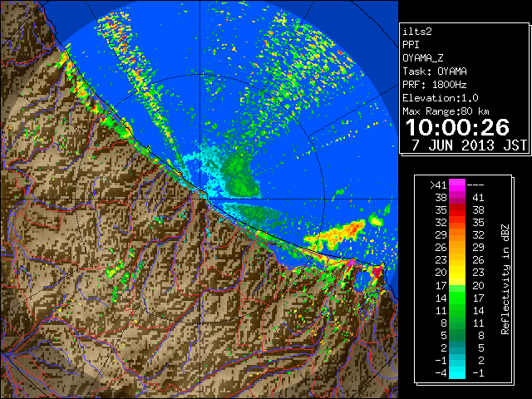Screen dimensions: 532x399
Task: Click the magenta >41 dBZ legend swatch
Action: 457,185
